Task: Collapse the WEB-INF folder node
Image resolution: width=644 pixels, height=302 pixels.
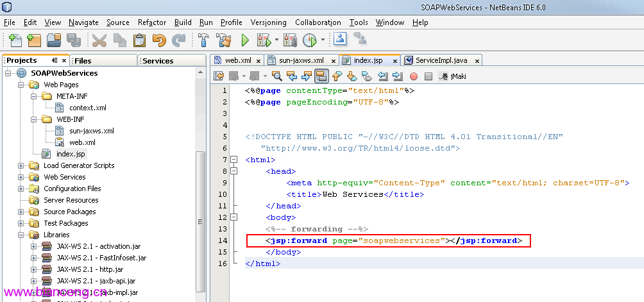Action: [34, 119]
